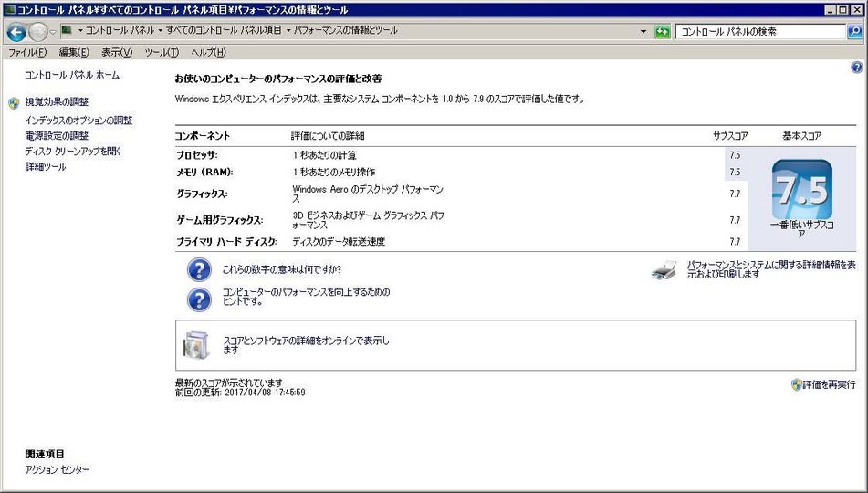Click the ディスクのデータ転送速度 description
The height and width of the screenshot is (493, 868).
pyautogui.click(x=339, y=242)
